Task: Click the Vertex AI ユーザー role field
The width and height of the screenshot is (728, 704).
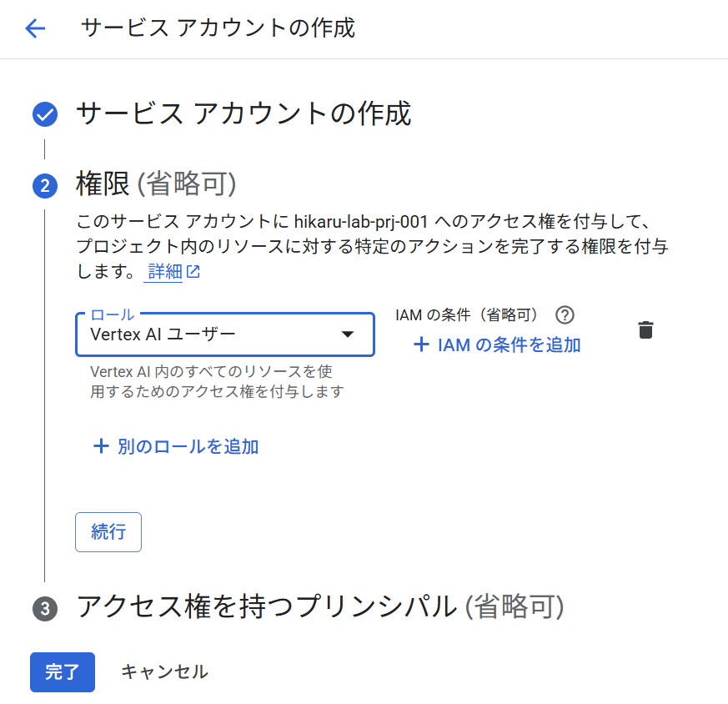Action: [x=208, y=334]
